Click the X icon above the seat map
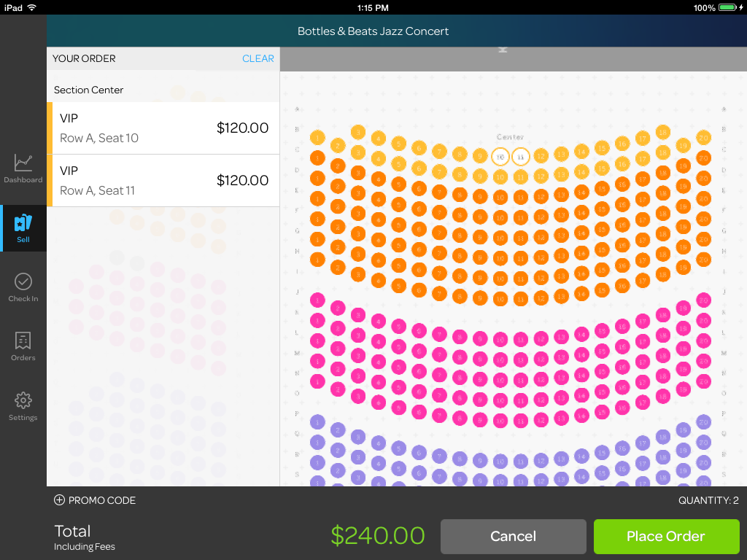 click(x=503, y=51)
